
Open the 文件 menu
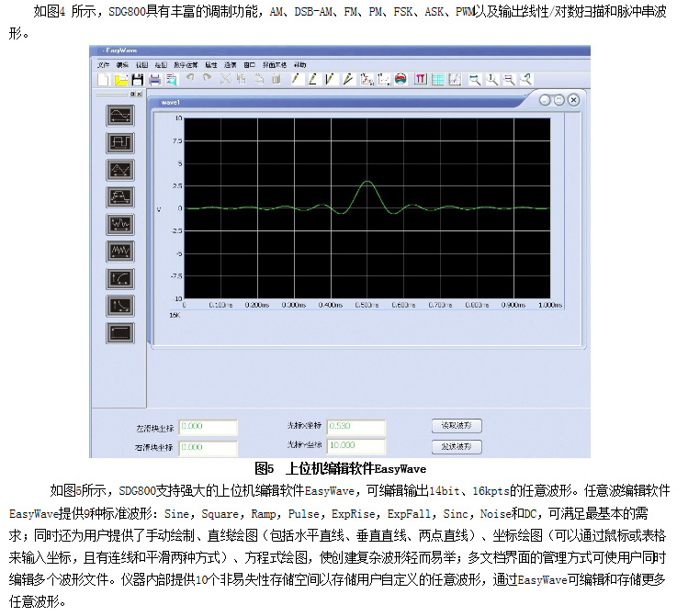[x=103, y=65]
